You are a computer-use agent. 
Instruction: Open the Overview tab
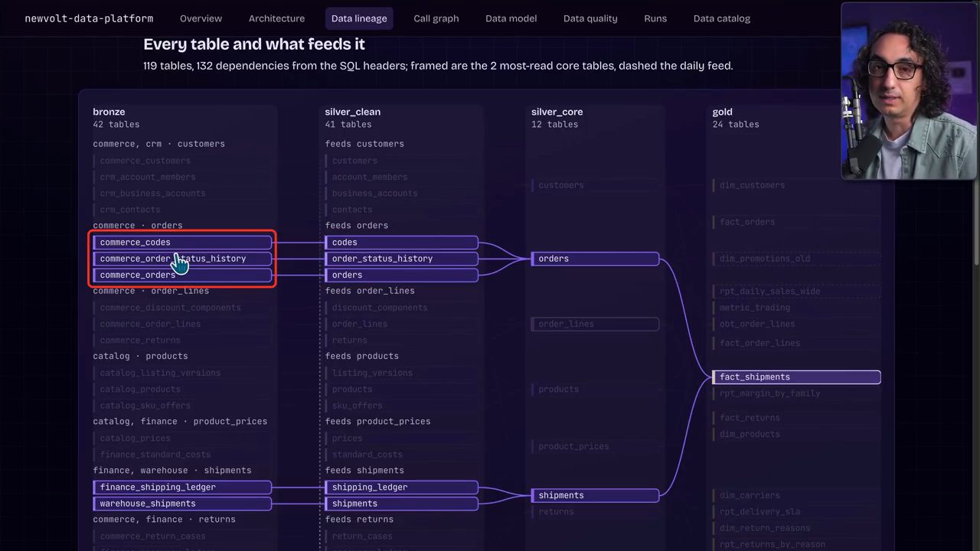pos(201,18)
